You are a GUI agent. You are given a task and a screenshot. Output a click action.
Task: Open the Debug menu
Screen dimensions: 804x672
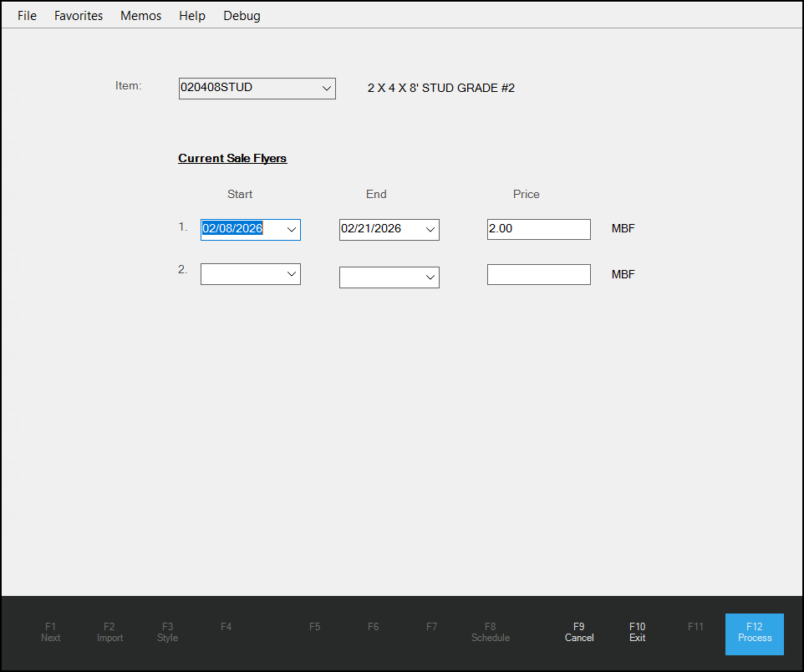coord(242,15)
